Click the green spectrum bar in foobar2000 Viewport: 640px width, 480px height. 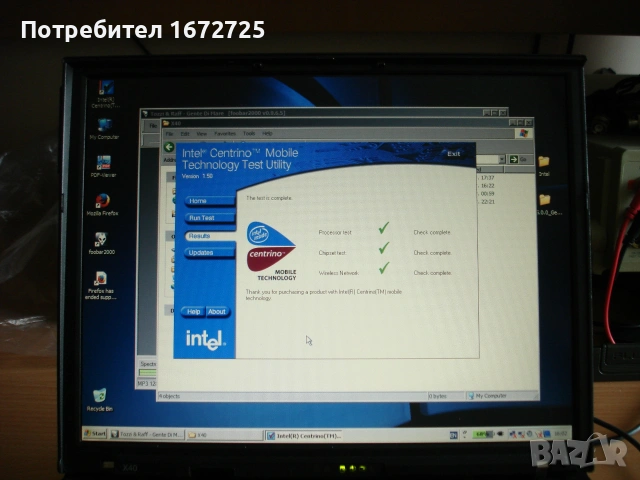click(x=147, y=372)
